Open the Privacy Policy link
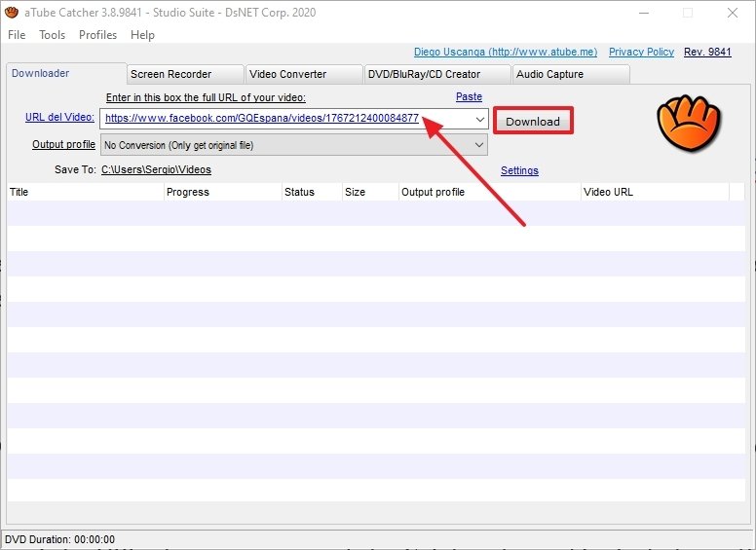Screen dimensions: 756x550 pyautogui.click(x=641, y=52)
